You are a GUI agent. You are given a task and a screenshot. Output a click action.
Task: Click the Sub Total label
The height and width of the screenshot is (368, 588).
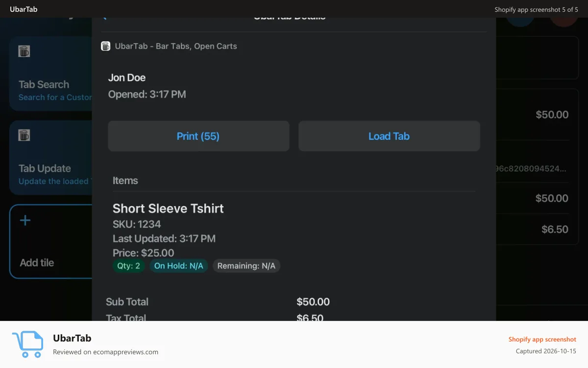click(127, 302)
